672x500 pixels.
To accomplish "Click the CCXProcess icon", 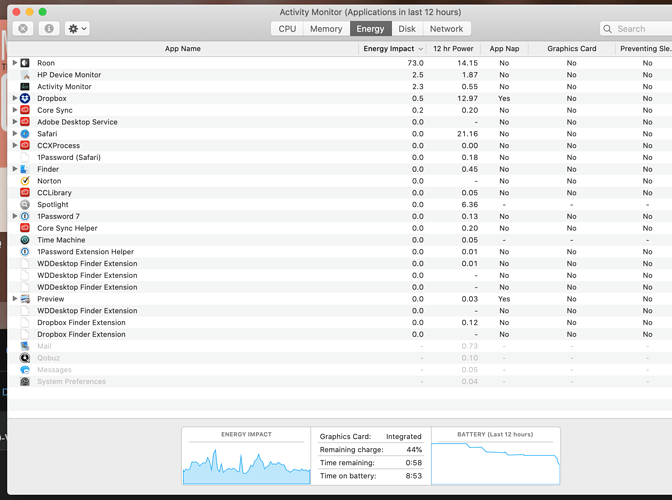I will 25,146.
